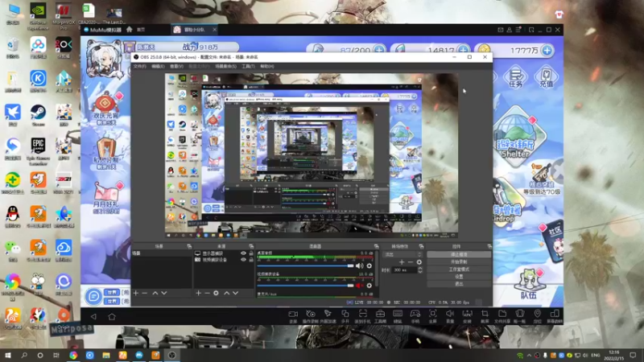644x362 pixels.
Task: Show hidden system tray icons chevron
Action: [529, 355]
